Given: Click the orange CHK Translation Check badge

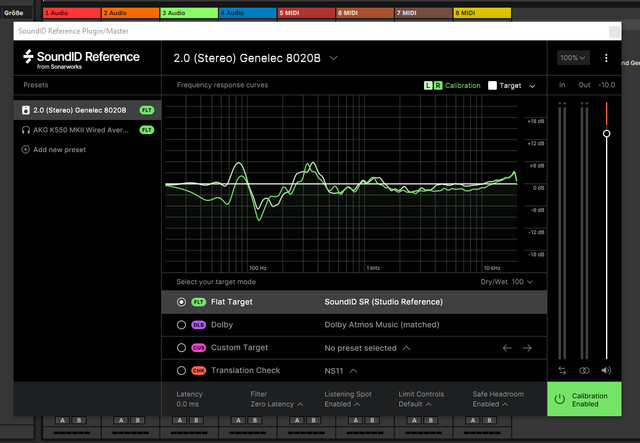Looking at the screenshot, I should coord(198,371).
